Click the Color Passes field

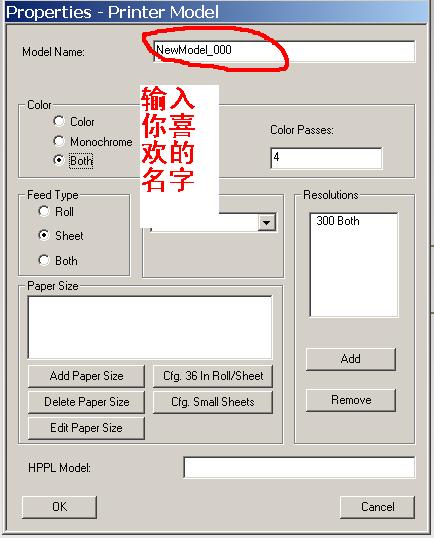tap(326, 158)
